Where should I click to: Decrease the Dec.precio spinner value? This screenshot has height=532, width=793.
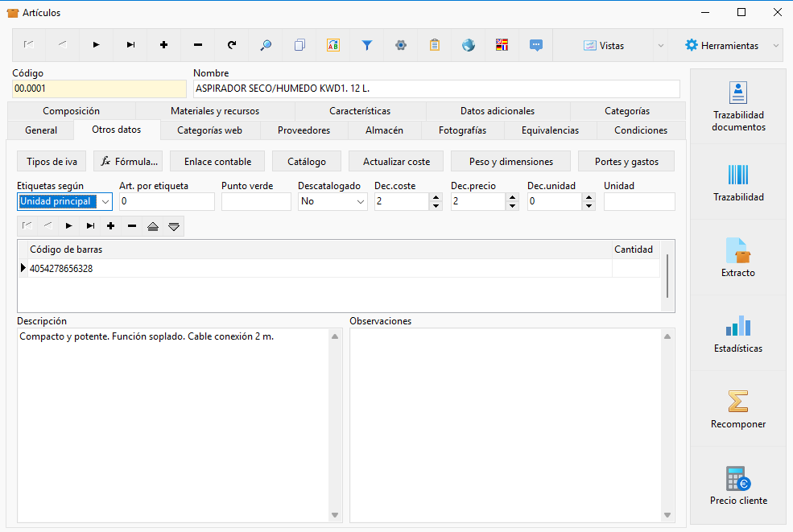click(512, 206)
